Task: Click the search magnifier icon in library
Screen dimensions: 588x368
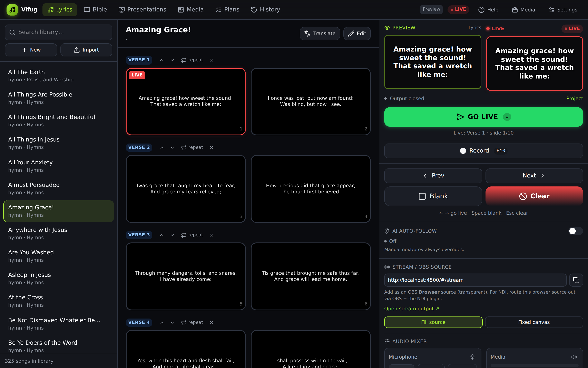Action: tap(12, 32)
